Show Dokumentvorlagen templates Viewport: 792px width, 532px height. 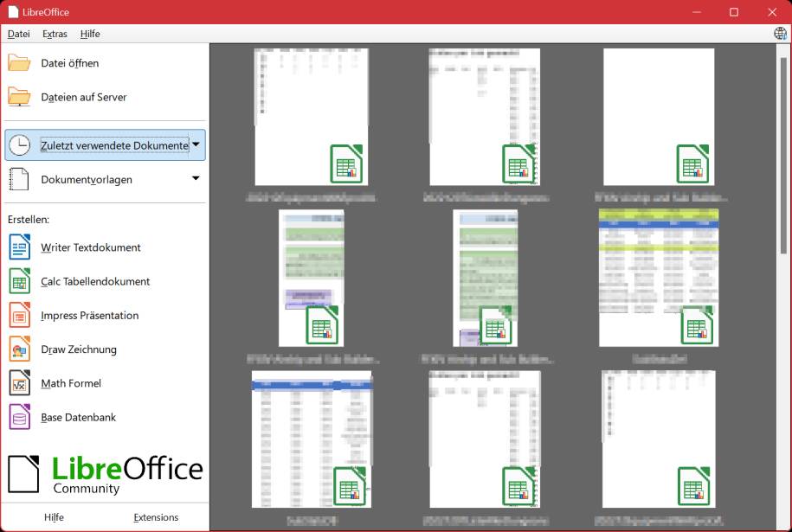pyautogui.click(x=87, y=180)
